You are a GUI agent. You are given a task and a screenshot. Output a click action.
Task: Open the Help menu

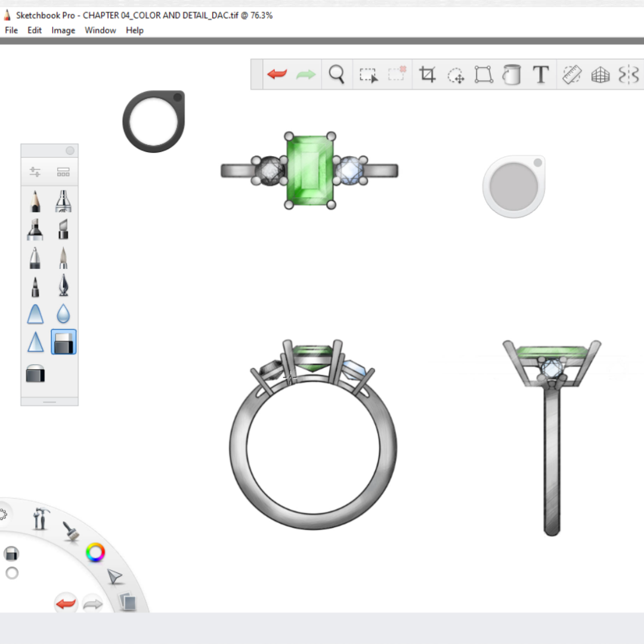coord(134,30)
